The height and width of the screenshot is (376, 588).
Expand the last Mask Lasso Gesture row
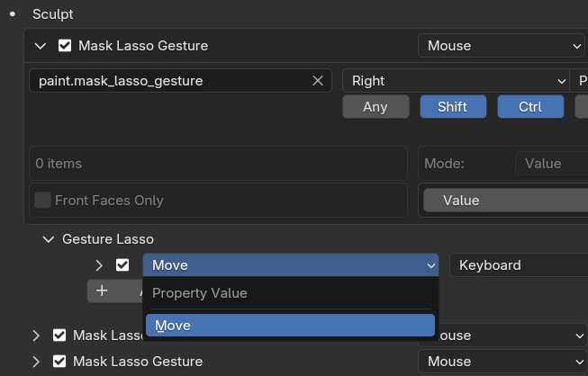pyautogui.click(x=36, y=362)
